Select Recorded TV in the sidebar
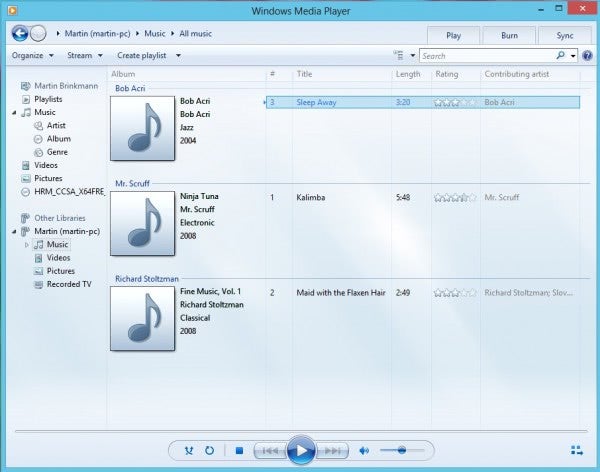Viewport: 600px width, 472px height. click(x=69, y=284)
